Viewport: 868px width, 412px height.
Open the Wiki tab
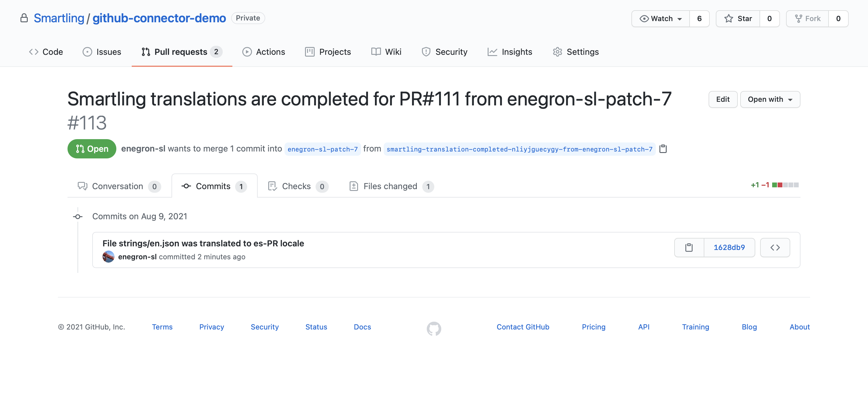pos(386,52)
